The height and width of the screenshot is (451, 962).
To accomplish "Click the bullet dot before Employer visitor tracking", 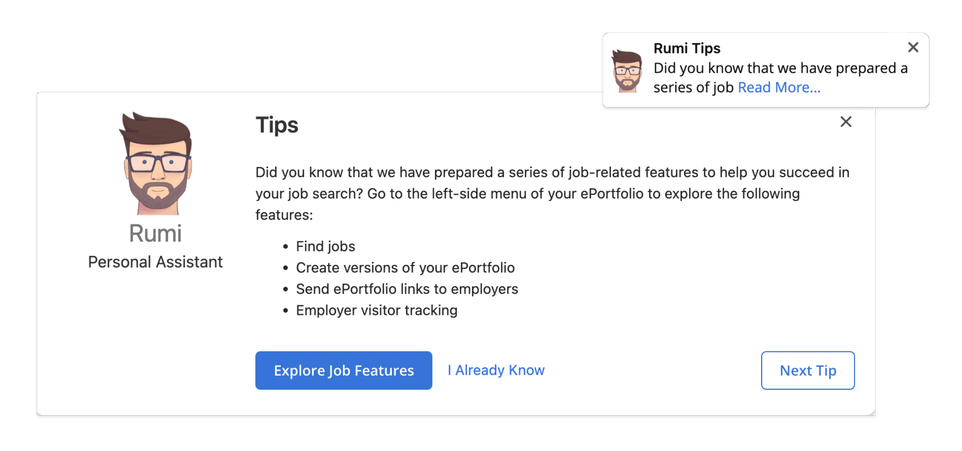I will point(285,311).
